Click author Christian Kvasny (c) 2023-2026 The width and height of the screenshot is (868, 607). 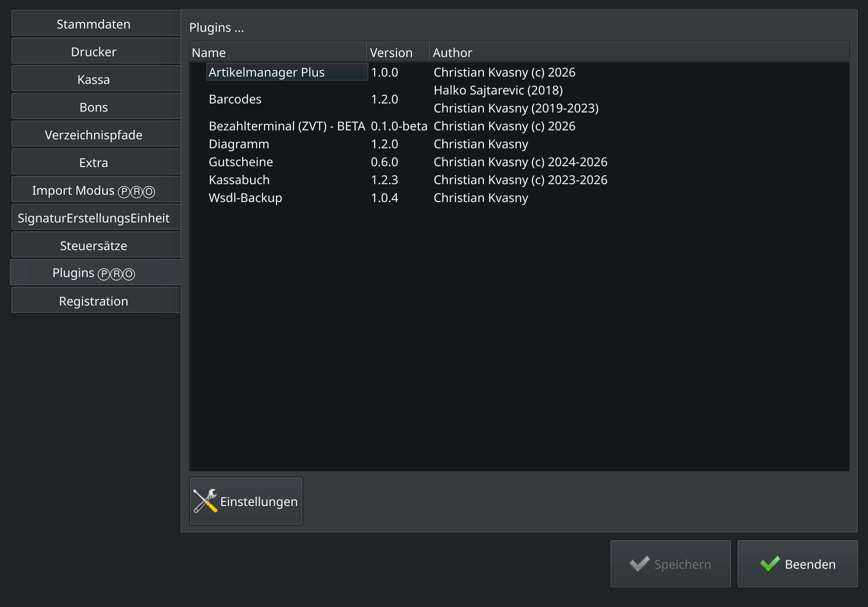click(520, 180)
